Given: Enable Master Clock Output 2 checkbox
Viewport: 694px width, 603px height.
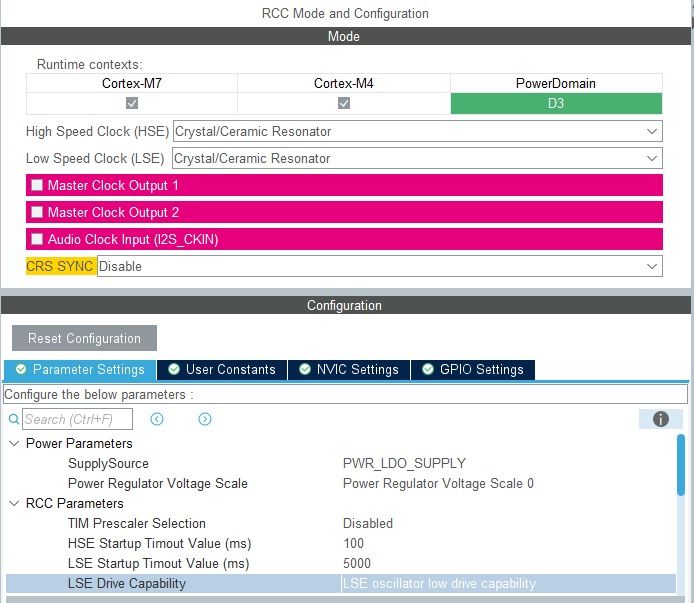Looking at the screenshot, I should [x=37, y=212].
